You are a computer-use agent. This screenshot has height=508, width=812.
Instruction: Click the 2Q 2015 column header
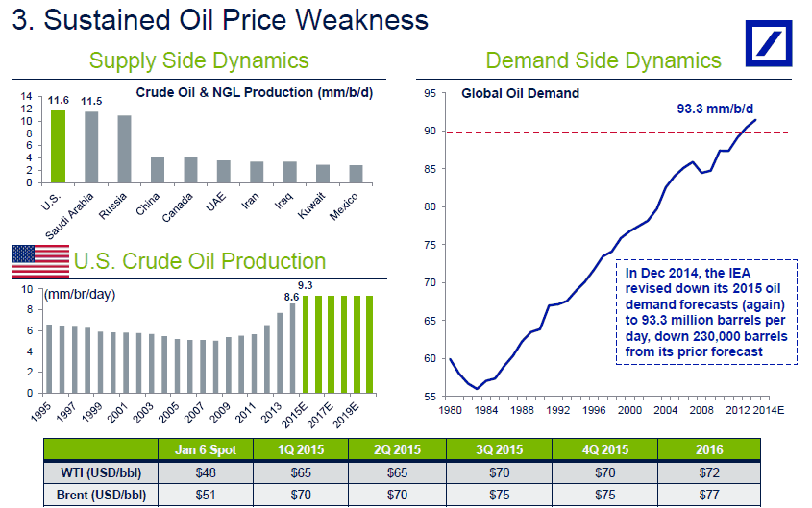pos(397,449)
